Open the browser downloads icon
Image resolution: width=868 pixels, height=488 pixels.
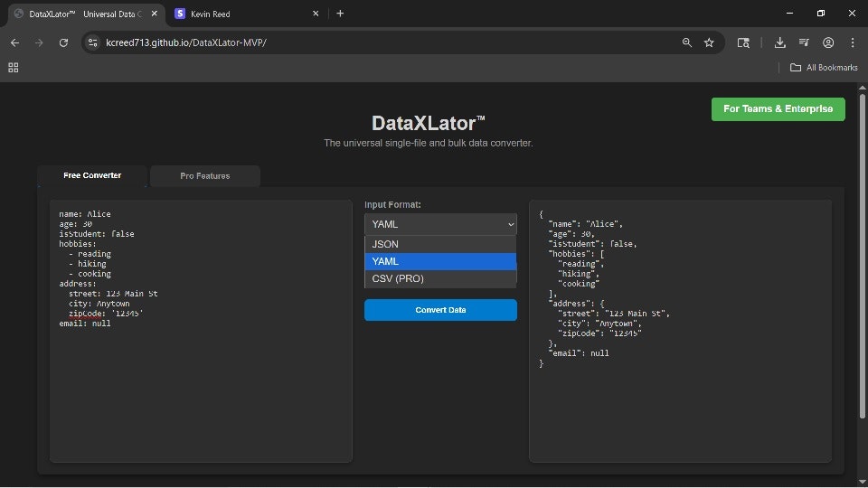pyautogui.click(x=780, y=42)
